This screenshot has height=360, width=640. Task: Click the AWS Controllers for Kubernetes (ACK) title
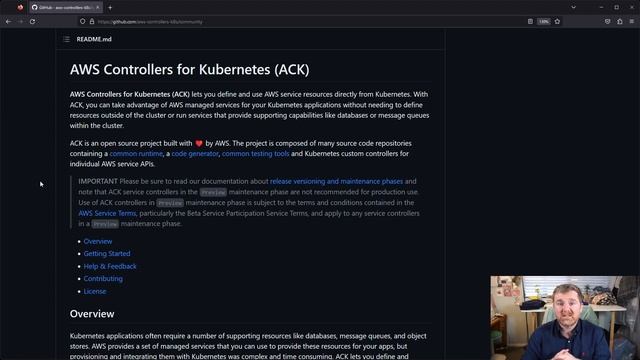coord(189,69)
